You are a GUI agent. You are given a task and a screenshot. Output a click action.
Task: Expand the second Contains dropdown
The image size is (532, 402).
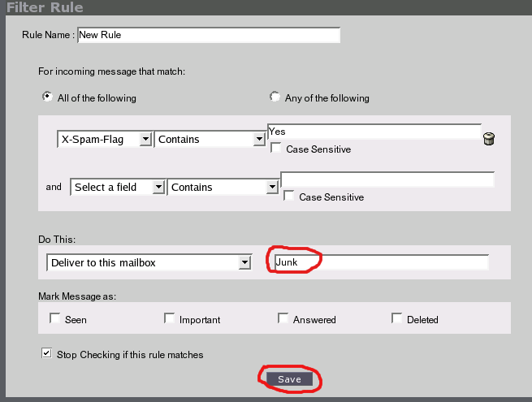223,187
